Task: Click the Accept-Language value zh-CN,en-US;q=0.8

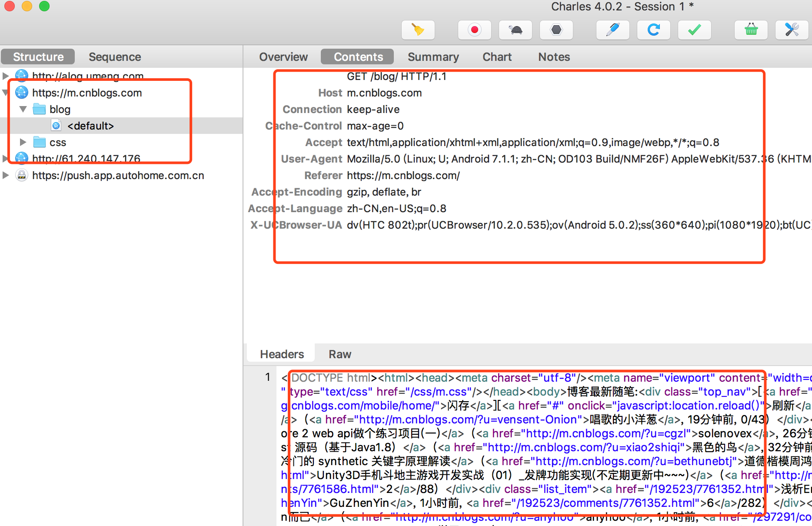Action: coord(396,208)
